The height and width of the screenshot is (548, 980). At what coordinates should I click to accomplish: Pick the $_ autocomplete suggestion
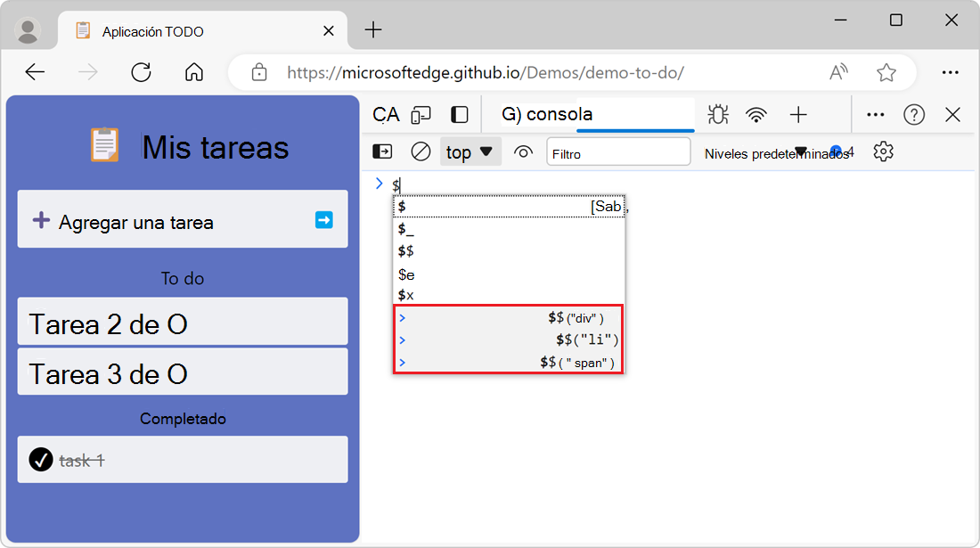point(509,229)
